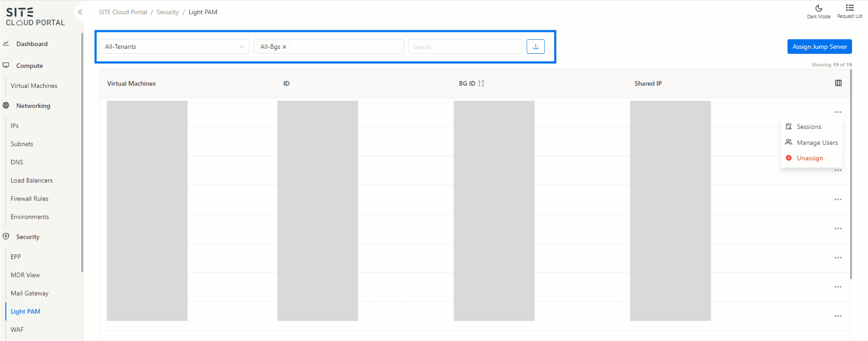Open the All-Tenants dropdown
The height and width of the screenshot is (341, 868).
tap(174, 47)
